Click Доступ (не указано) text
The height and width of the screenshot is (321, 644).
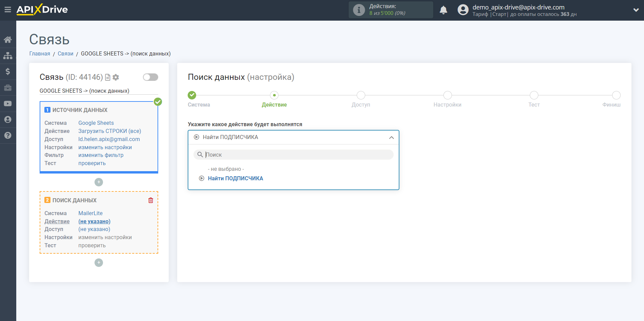tap(94, 229)
